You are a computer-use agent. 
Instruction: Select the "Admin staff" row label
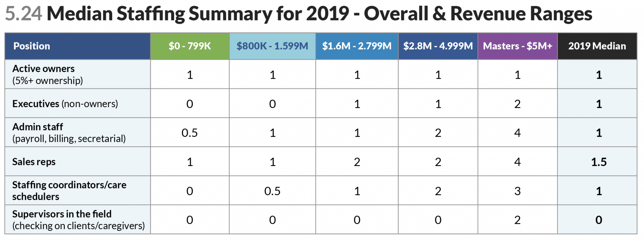(x=38, y=127)
